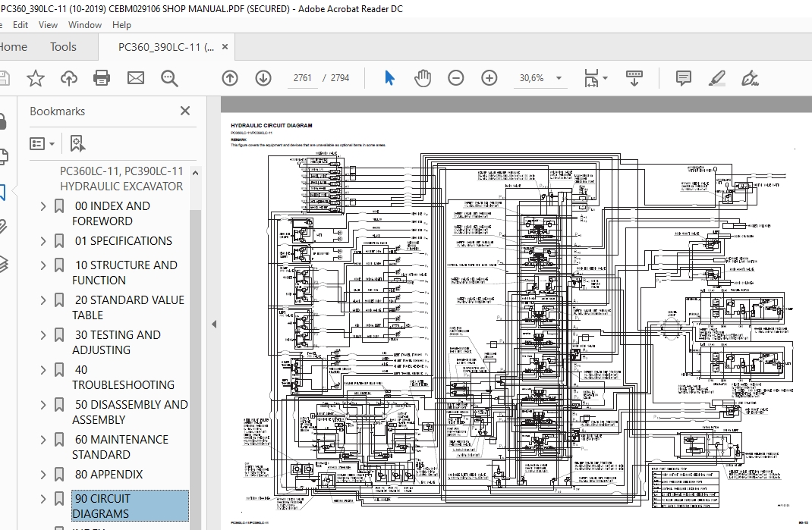This screenshot has height=530, width=812.
Task: Select the highlight text pen icon
Action: coord(716,78)
